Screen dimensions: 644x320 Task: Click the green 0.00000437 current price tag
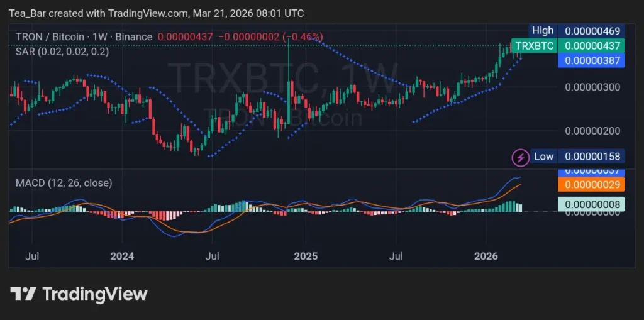[x=591, y=45]
